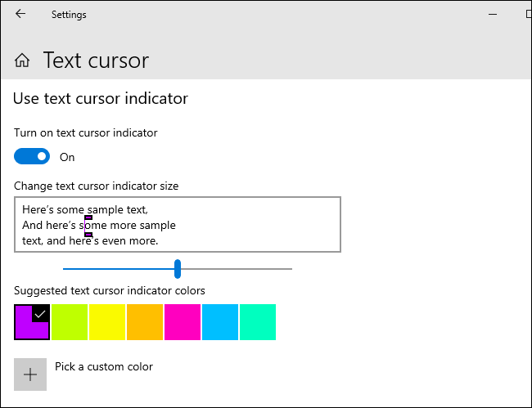Image resolution: width=532 pixels, height=408 pixels.
Task: Click the 'Text cursor' page heading
Action: [96, 61]
